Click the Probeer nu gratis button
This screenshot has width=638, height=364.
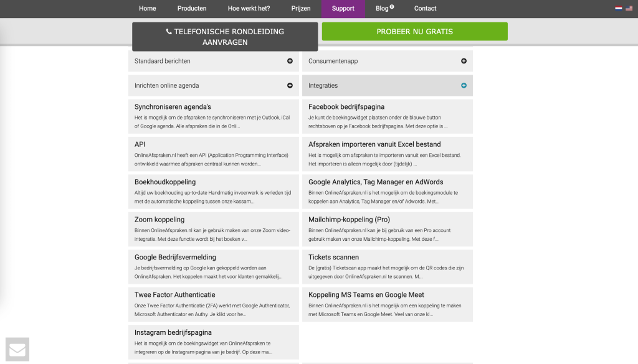414,32
